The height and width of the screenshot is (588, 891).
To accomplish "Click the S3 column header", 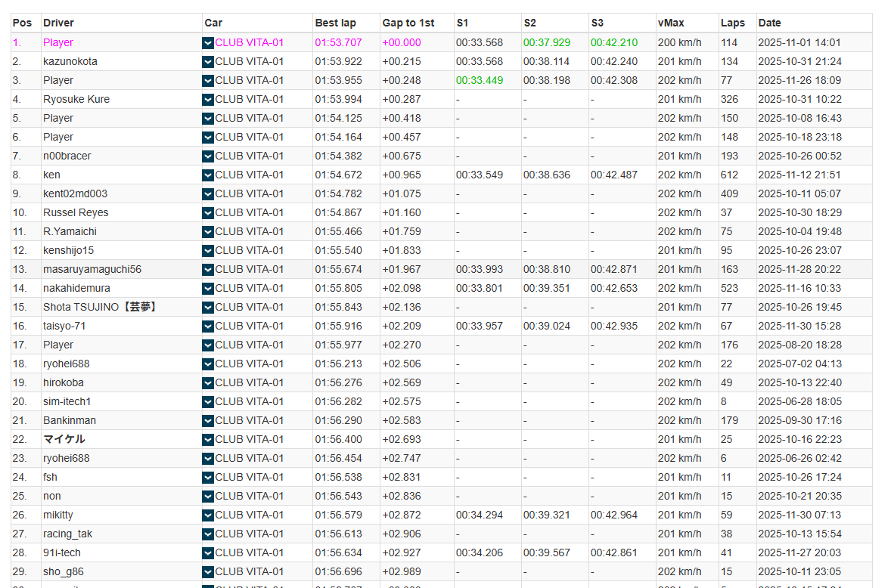I will click(x=597, y=23).
